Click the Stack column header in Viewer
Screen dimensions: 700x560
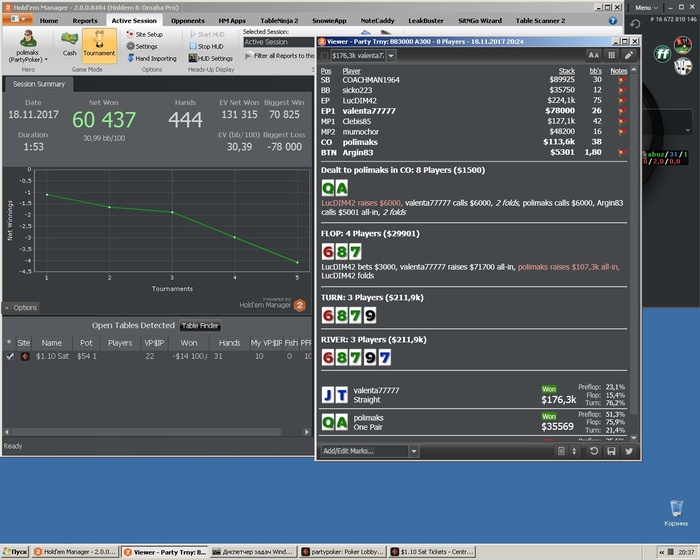pyautogui.click(x=567, y=71)
